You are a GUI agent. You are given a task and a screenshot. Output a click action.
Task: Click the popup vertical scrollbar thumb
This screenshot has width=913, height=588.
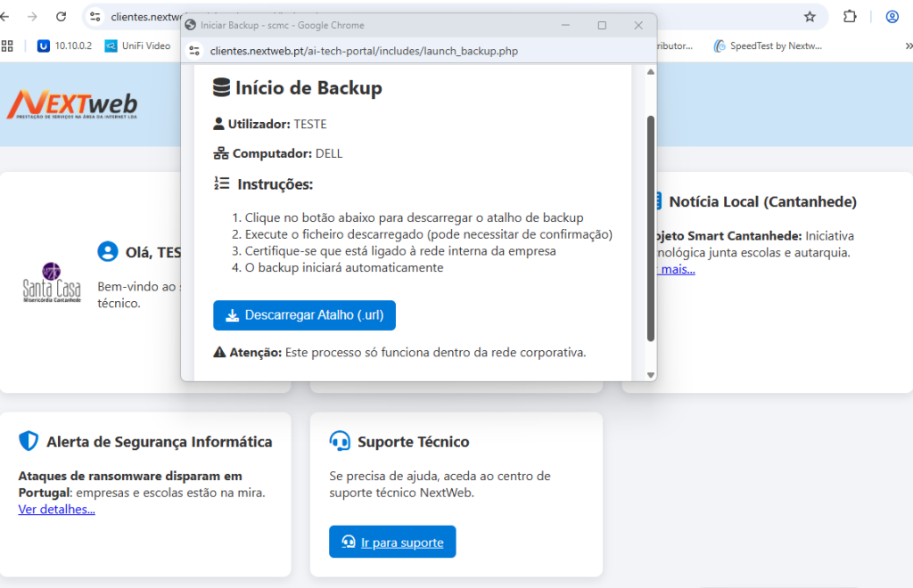pyautogui.click(x=650, y=227)
